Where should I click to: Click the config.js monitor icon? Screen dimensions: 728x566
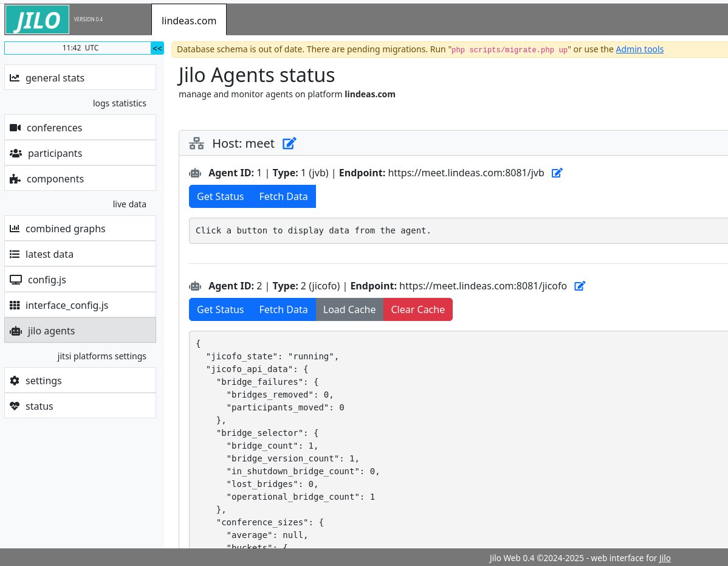[x=16, y=280]
